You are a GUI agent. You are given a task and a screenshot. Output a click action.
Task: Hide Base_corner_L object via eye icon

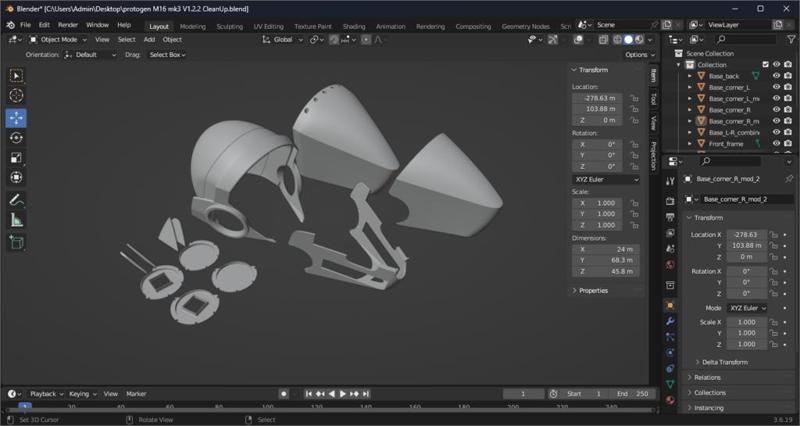click(x=777, y=87)
